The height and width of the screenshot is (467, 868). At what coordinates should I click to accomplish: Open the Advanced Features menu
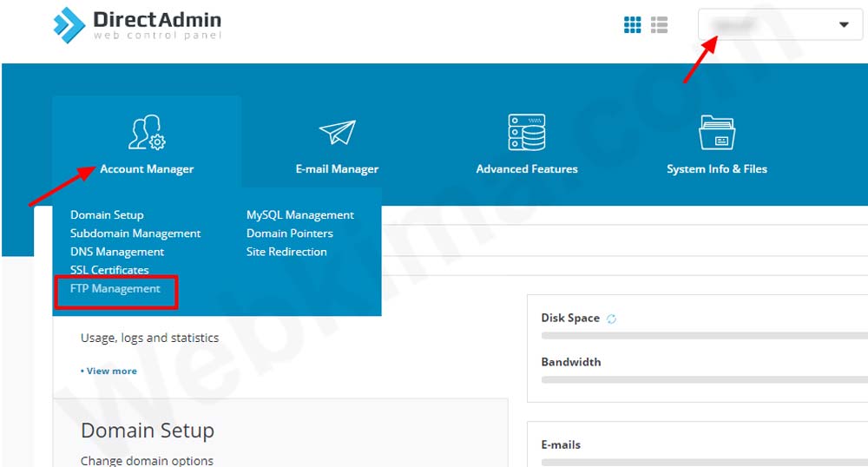(527, 169)
